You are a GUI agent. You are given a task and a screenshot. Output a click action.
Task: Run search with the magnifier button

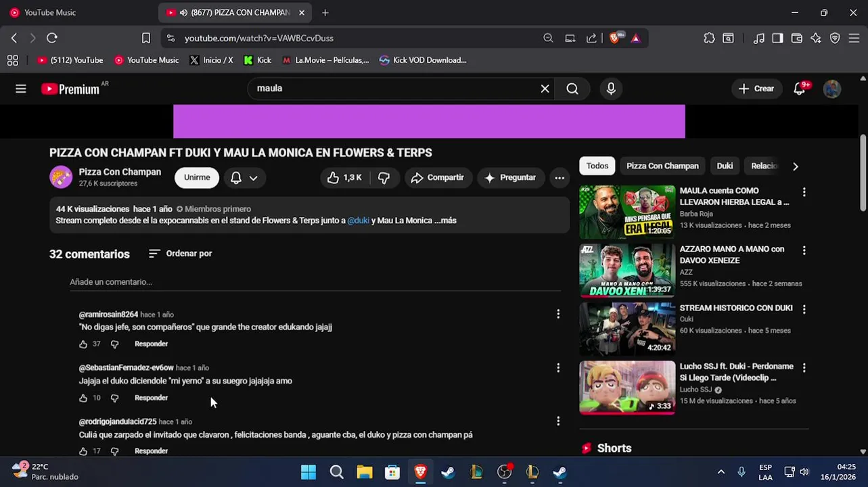point(572,89)
